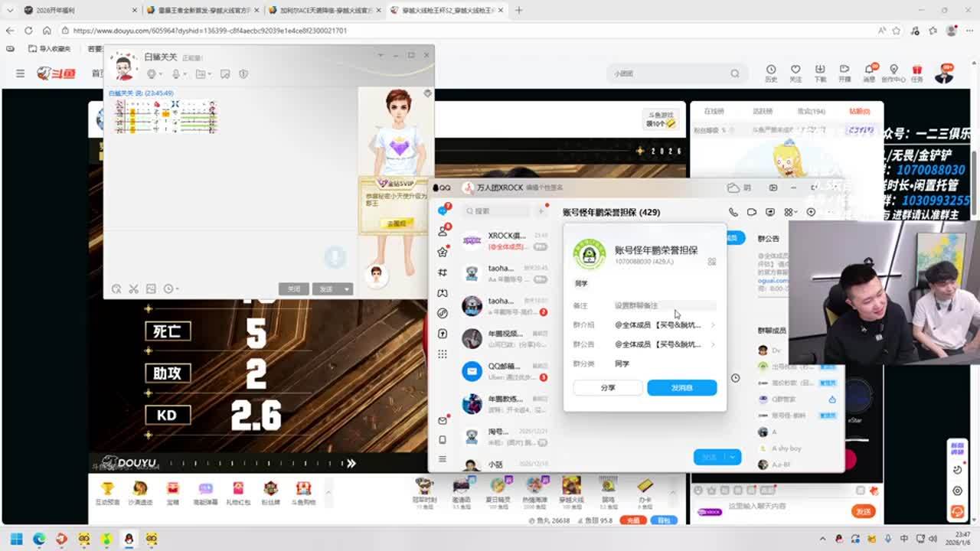This screenshot has width=980, height=551.
Task: Click the 礼物红包 gift icon
Action: click(x=238, y=491)
